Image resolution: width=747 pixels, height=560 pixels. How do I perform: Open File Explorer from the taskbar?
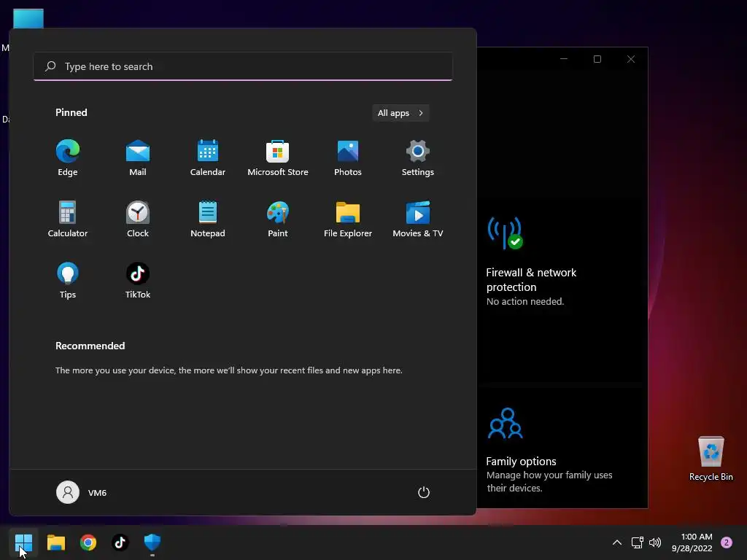(x=55, y=542)
